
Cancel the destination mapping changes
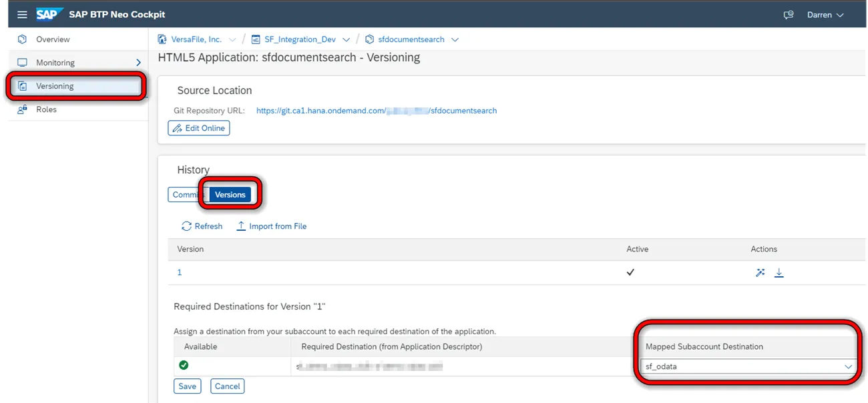pos(228,386)
